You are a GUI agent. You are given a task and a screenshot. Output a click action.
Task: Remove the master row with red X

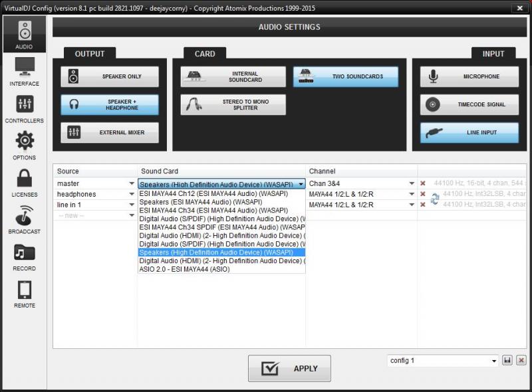click(422, 183)
